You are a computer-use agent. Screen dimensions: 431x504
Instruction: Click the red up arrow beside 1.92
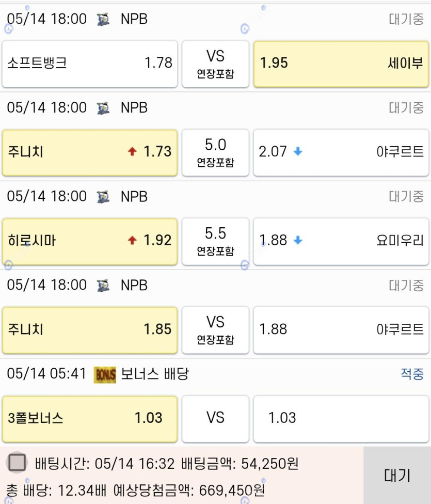click(132, 240)
